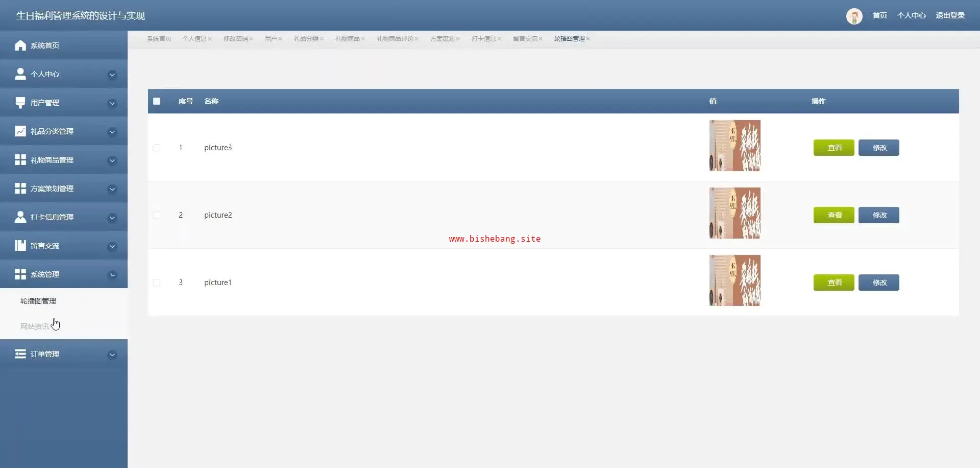
Task: Click the icon beside 用户管理
Action: 20,103
